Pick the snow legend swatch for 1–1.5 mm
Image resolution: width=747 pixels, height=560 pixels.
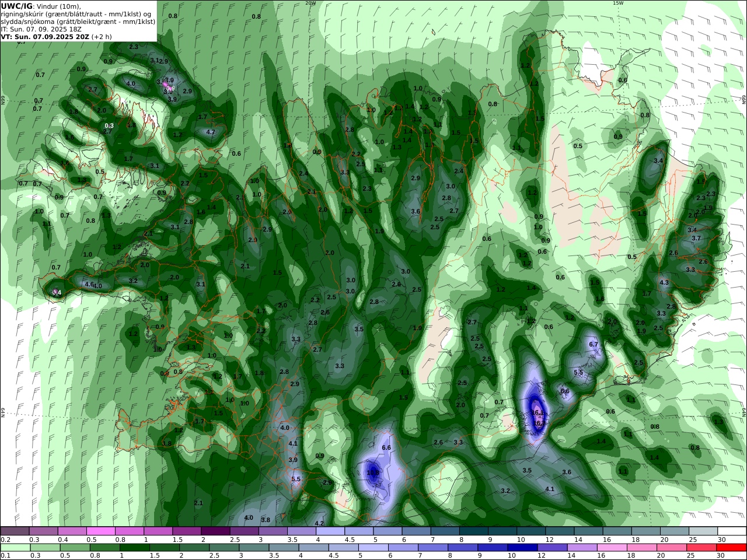pos(158,531)
